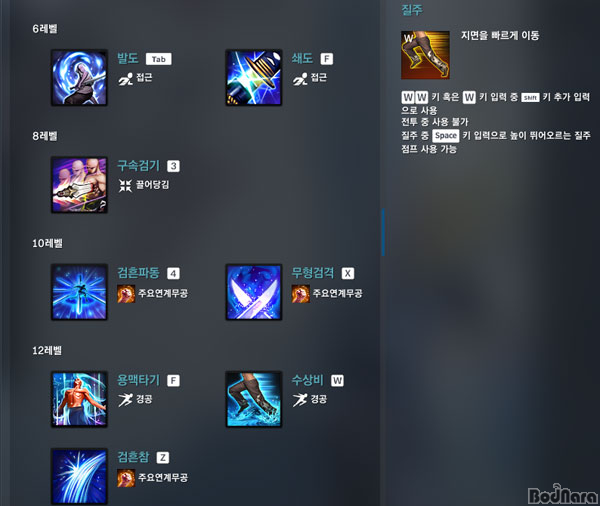Screen dimensions: 600x506
Task: Select the 발도 skill icon
Action: click(79, 78)
